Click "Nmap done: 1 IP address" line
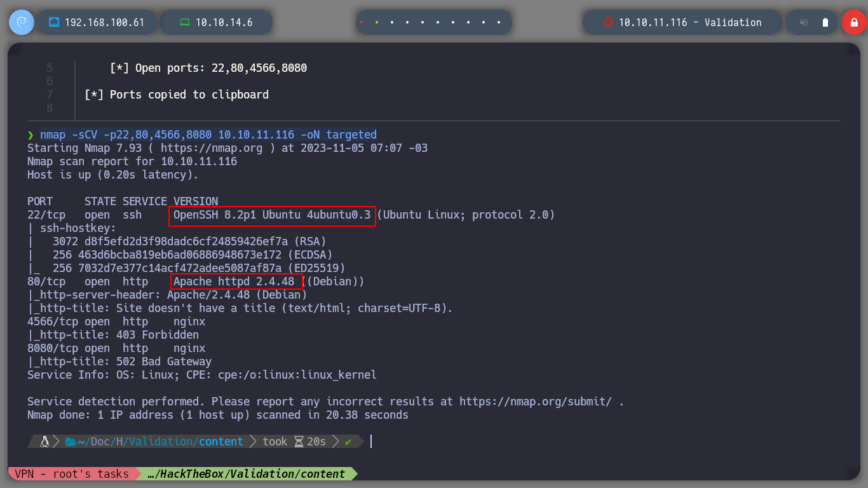 tap(218, 415)
